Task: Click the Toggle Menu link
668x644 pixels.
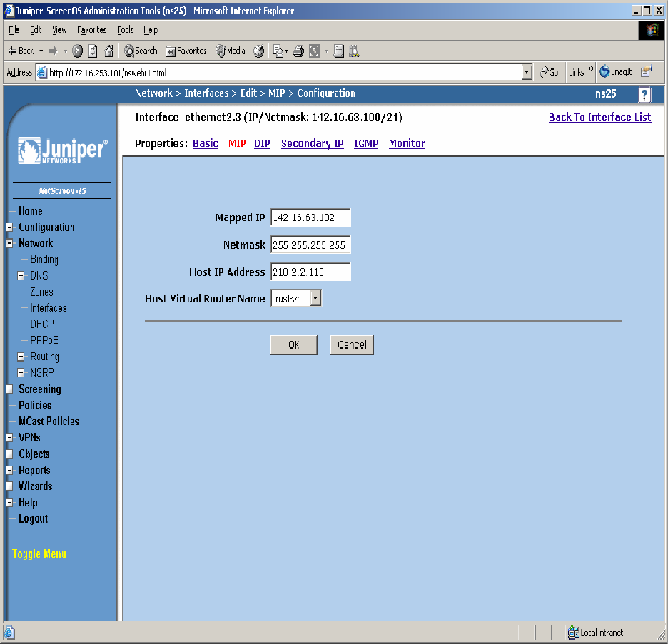Action: click(39, 553)
